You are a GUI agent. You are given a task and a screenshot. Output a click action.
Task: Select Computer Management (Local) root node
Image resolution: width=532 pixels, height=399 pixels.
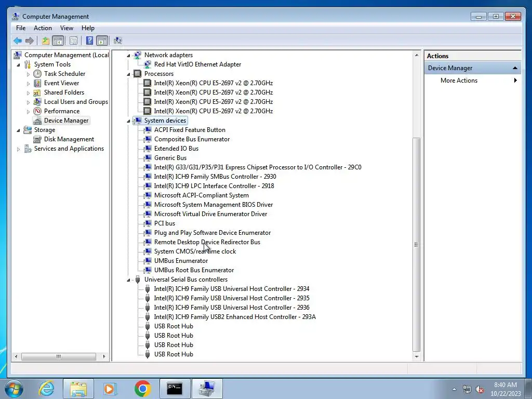click(x=66, y=55)
